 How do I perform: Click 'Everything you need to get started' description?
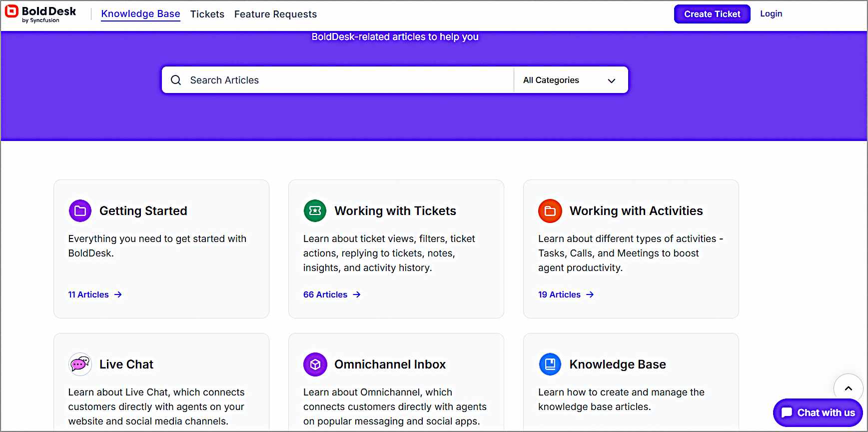[157, 246]
